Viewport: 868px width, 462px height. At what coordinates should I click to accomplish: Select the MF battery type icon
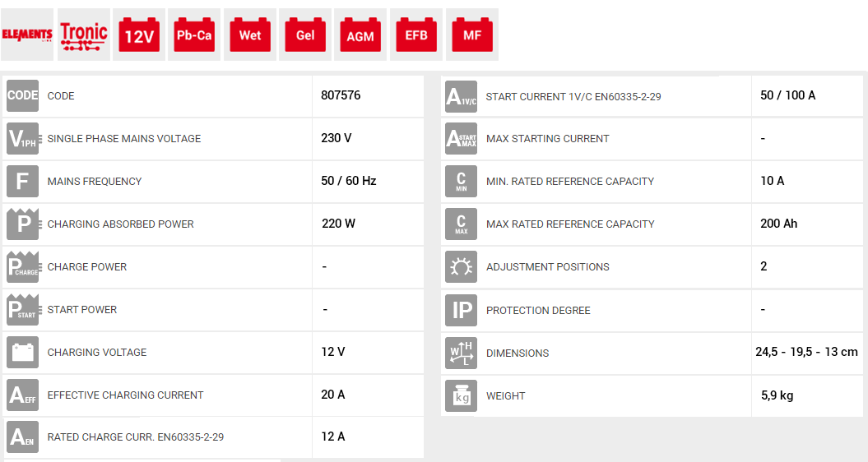coord(472,35)
